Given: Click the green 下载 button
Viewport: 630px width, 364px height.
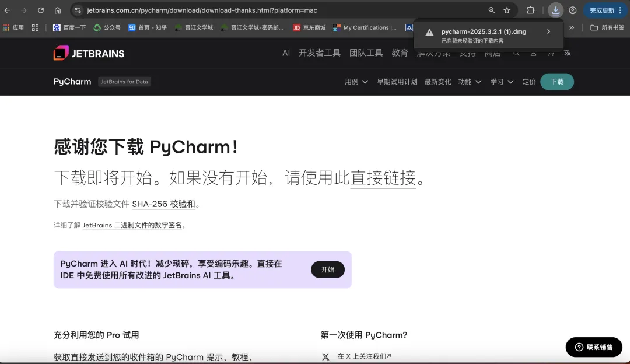Looking at the screenshot, I should pos(557,82).
